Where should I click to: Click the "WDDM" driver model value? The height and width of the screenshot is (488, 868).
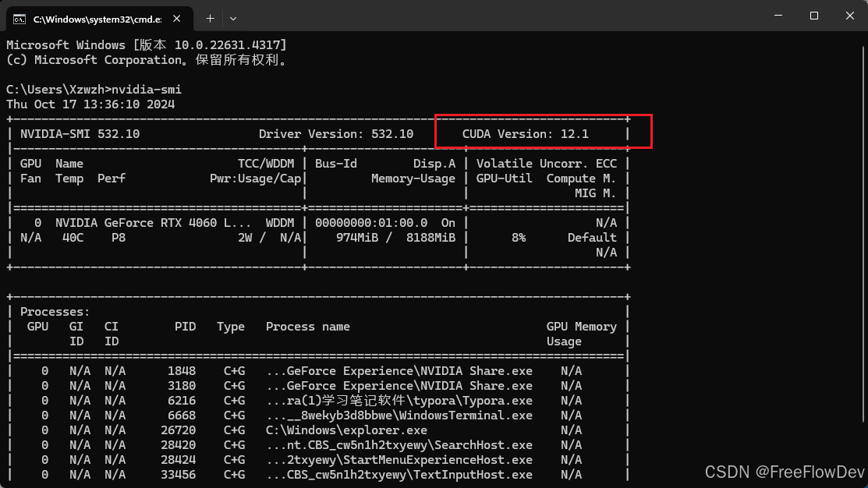[x=279, y=223]
